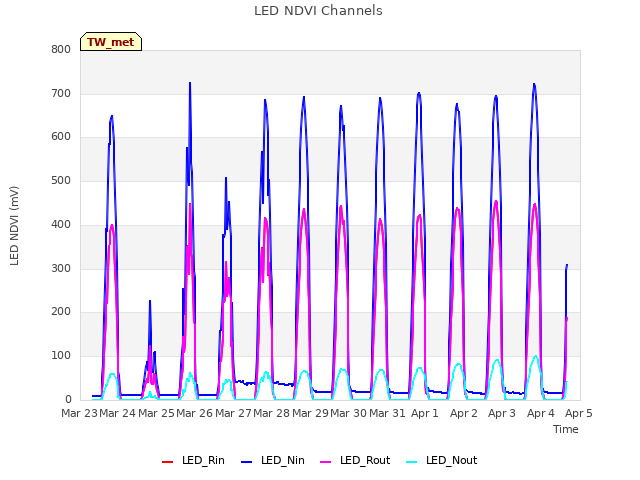The height and width of the screenshot is (480, 640).
Task: Click the Apr 2 x-axis tick label
Action: (x=464, y=413)
